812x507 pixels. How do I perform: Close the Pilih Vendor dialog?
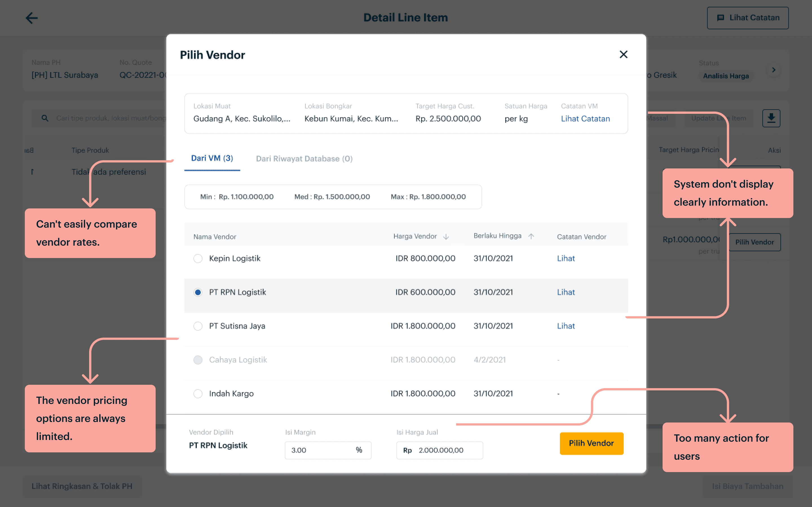tap(623, 54)
